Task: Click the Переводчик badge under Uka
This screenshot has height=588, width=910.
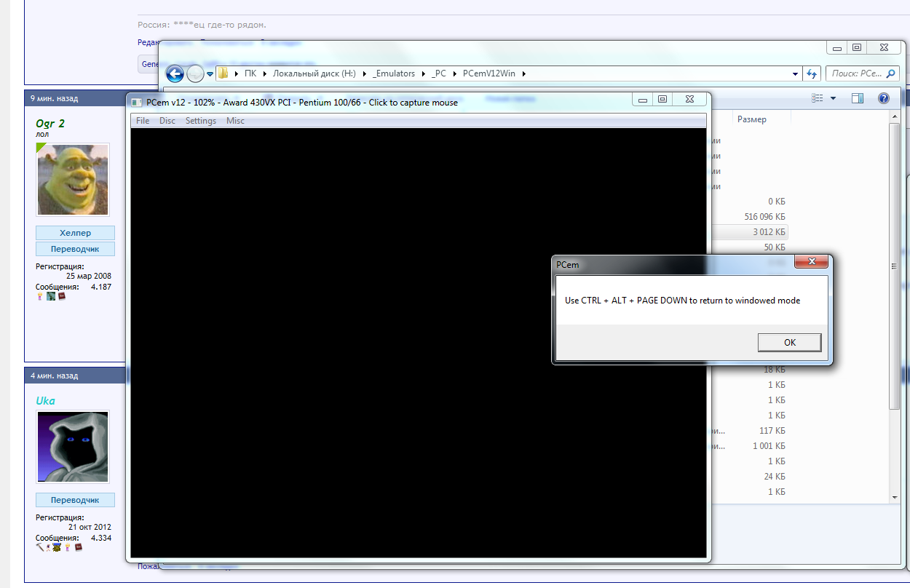Action: (x=75, y=500)
